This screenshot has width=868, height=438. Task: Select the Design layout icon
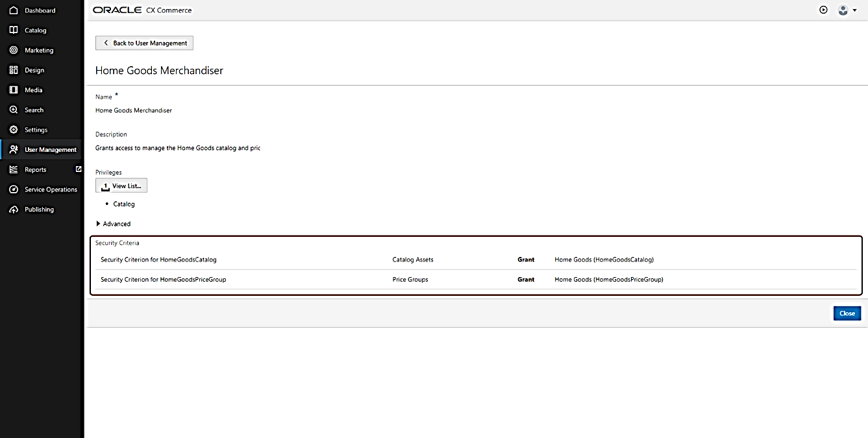coord(14,70)
